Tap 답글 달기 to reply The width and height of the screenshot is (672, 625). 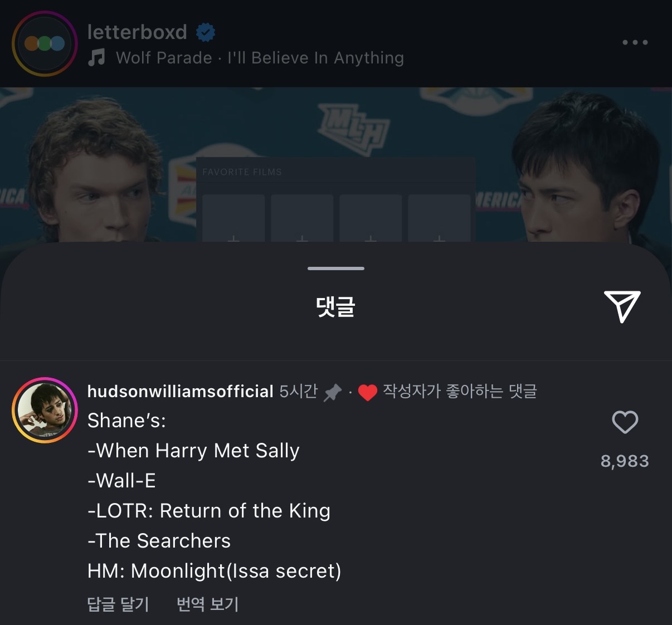click(x=118, y=604)
